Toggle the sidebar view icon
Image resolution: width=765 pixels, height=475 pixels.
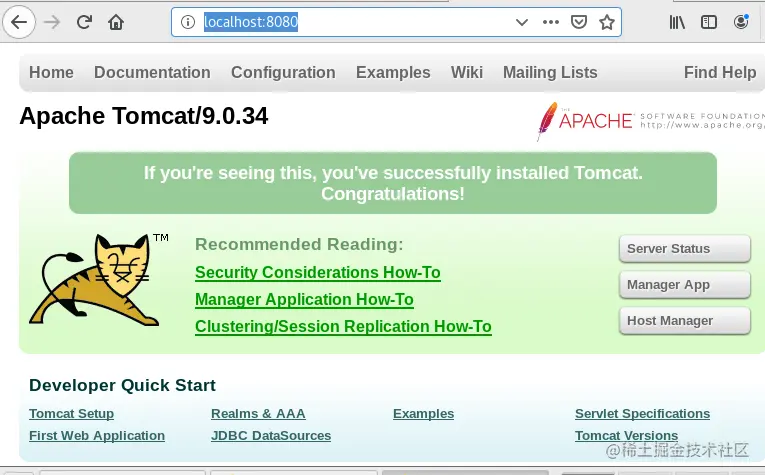tap(708, 22)
